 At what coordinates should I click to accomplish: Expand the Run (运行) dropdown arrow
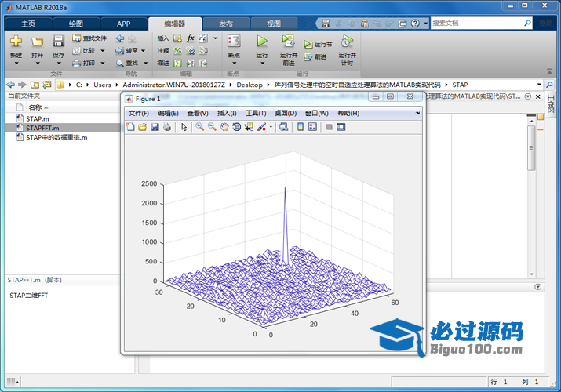(262, 64)
